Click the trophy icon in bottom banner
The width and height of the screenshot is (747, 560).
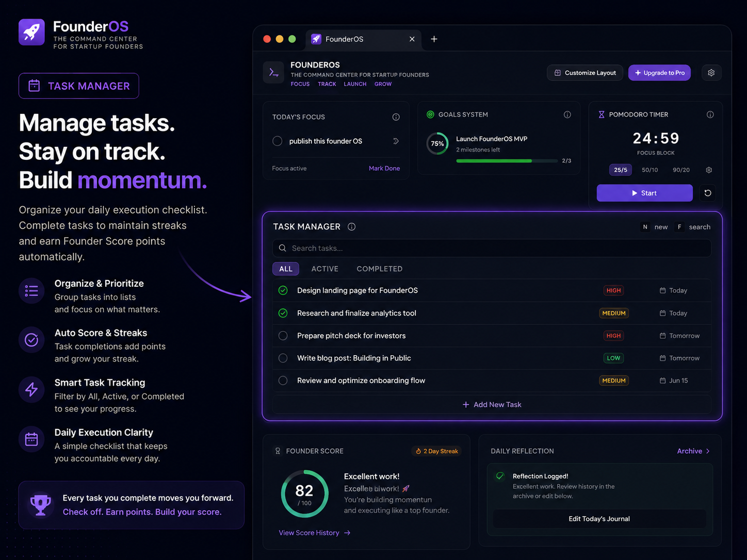point(40,505)
